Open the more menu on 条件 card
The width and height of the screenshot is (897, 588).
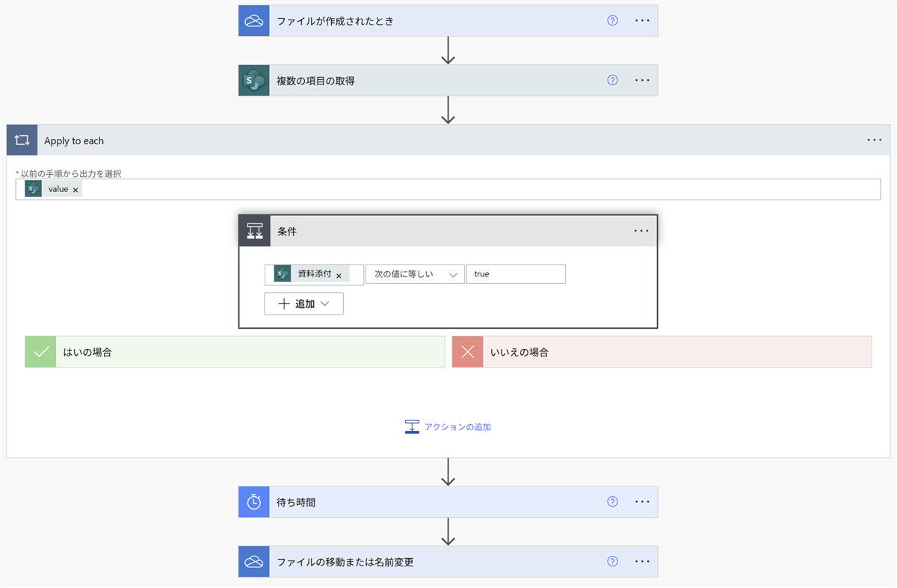(x=641, y=232)
